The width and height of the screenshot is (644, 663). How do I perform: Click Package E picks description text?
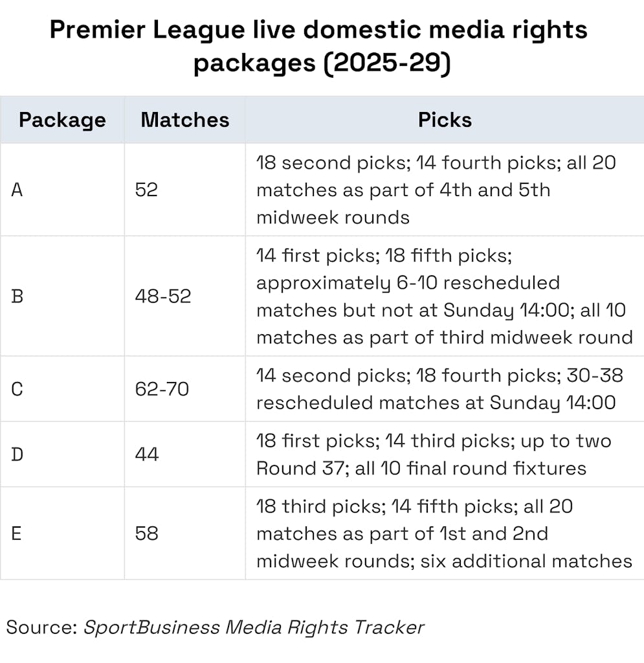[444, 534]
